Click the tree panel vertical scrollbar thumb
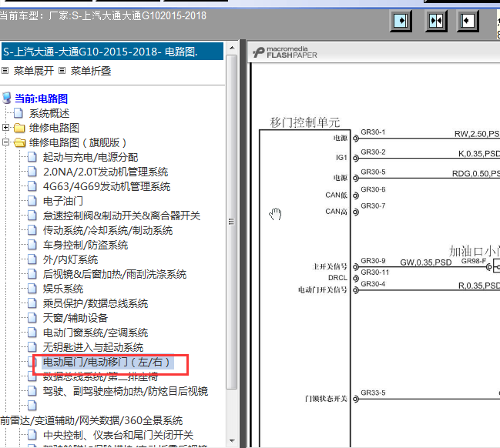This screenshot has width=500, height=448. [x=231, y=222]
